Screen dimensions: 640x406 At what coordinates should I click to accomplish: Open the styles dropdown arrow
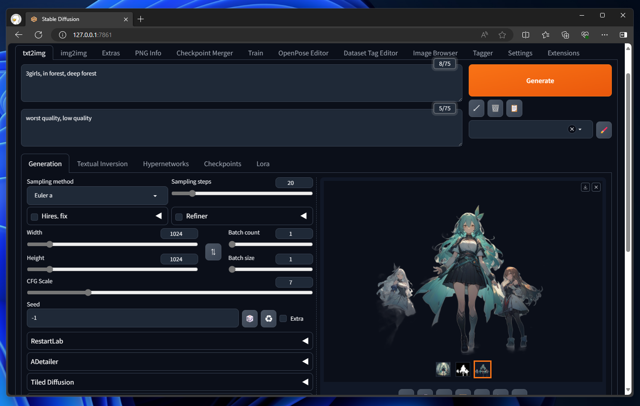pos(580,129)
